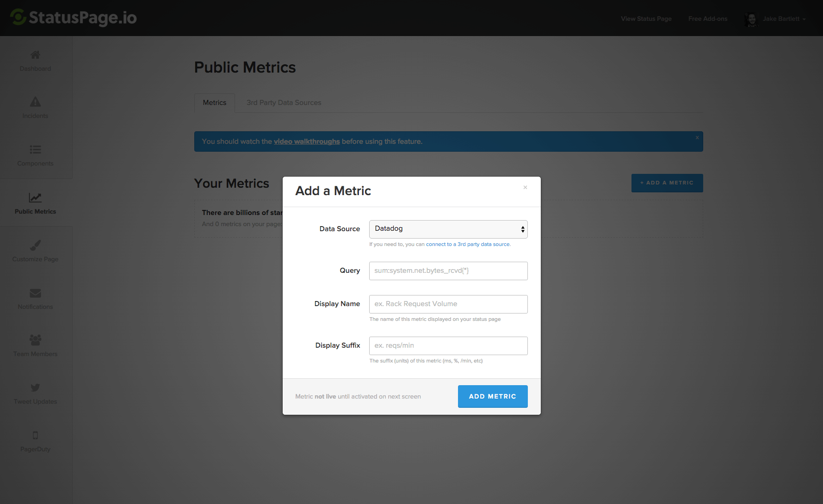Expand the Data Source dropdown
The width and height of the screenshot is (823, 504).
[448, 229]
